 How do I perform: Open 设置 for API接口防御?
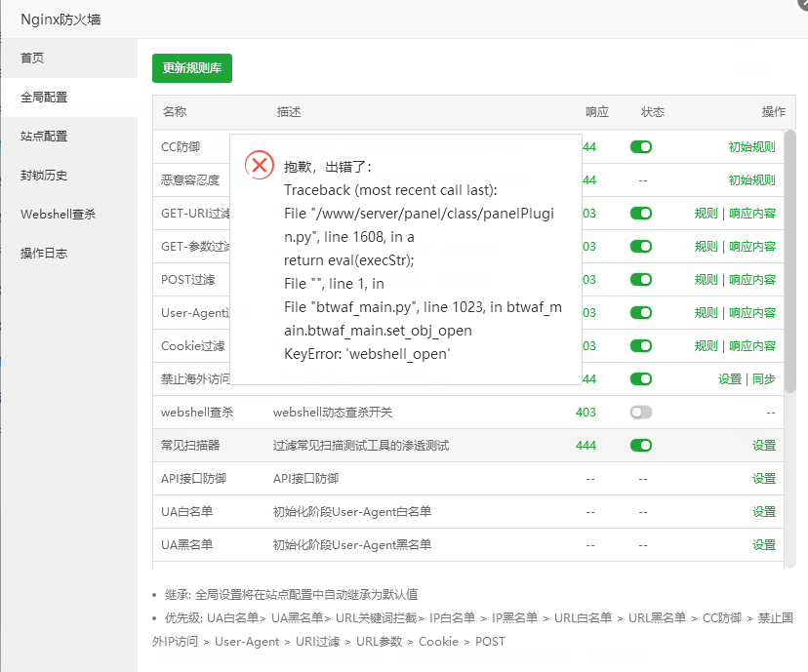pyautogui.click(x=764, y=478)
